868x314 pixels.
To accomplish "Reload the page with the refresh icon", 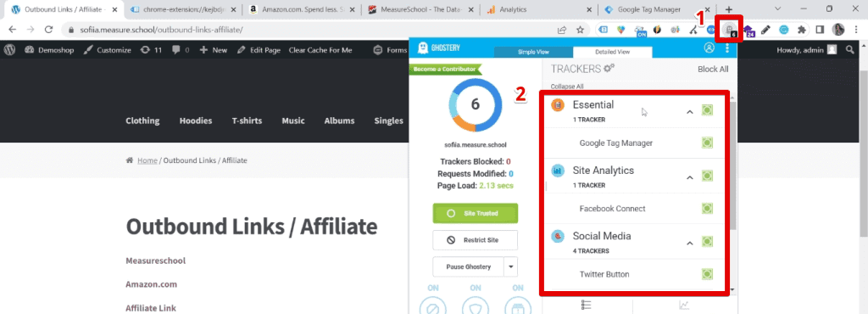I will (48, 30).
